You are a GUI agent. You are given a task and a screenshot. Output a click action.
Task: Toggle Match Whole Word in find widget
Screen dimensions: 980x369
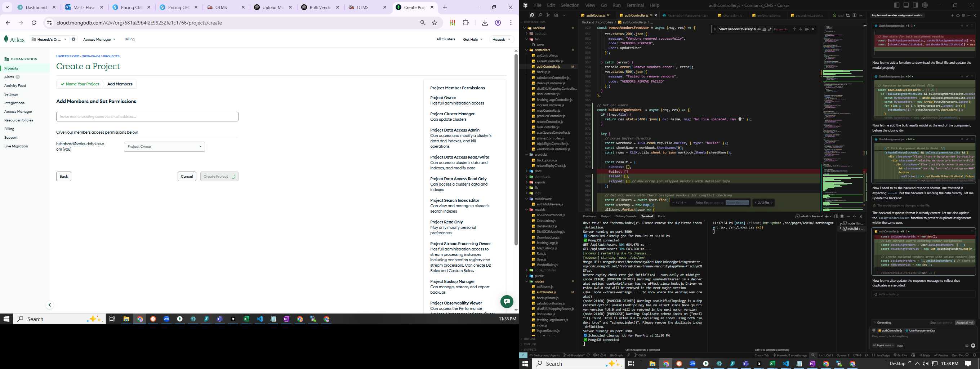[764, 29]
